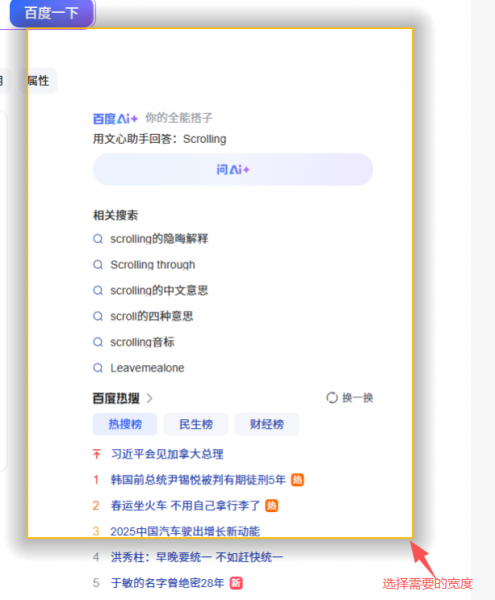
Task: Open 于敏的名字曾绝密28年 headline
Action: pyautogui.click(x=167, y=583)
